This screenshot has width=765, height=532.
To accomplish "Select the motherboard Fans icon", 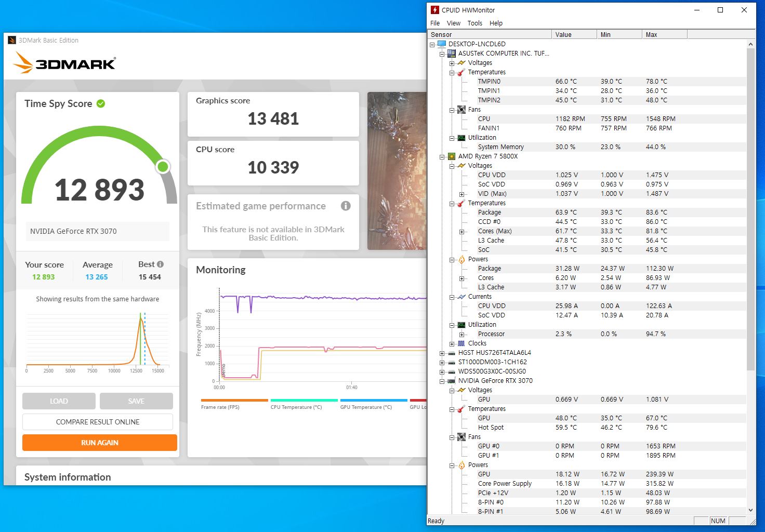I will coord(461,110).
